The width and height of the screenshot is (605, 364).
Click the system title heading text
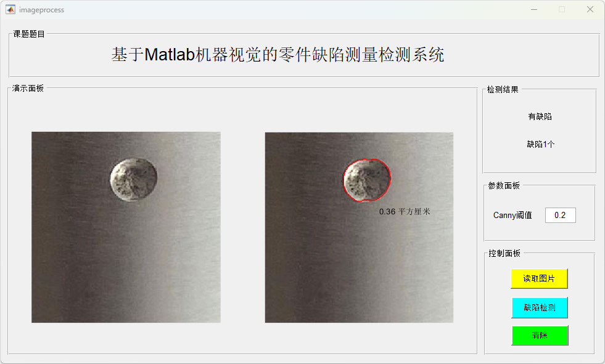[x=278, y=55]
